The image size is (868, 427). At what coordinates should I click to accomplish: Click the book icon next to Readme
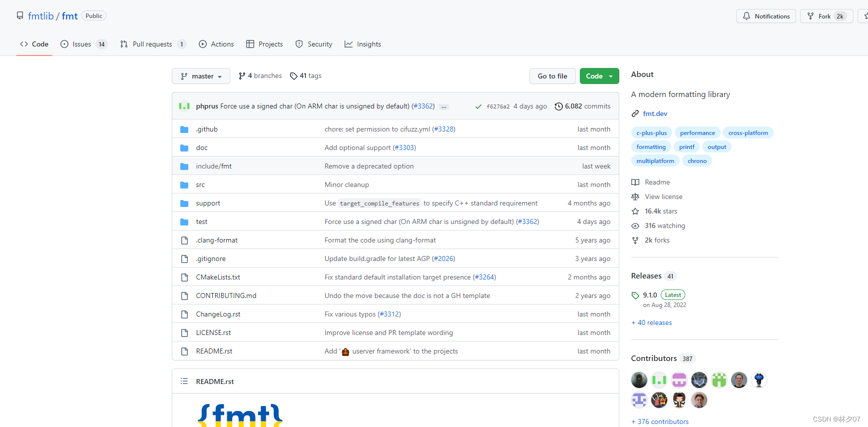[x=635, y=182]
